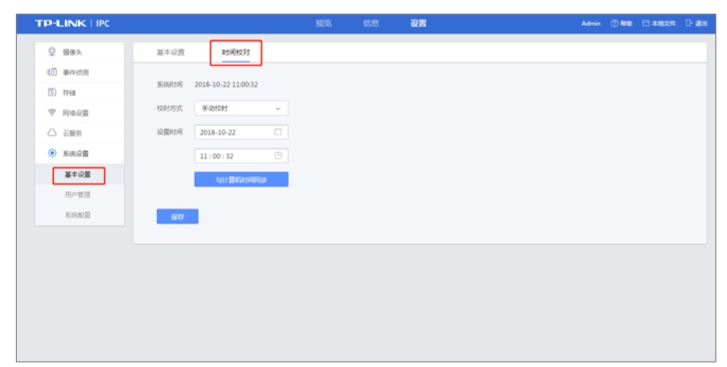Open 云服务 in the sidebar

[x=72, y=133]
